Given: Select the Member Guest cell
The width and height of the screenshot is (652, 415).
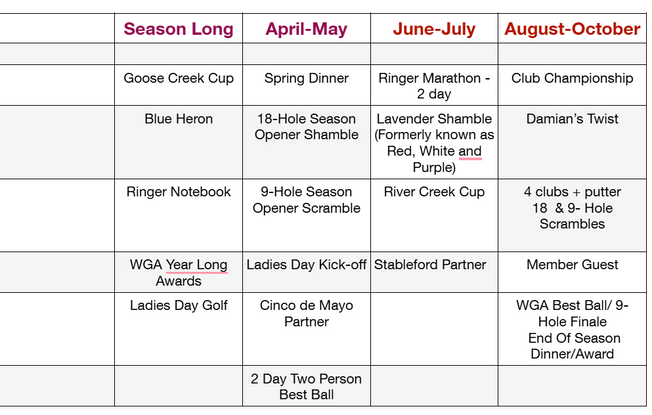Looking at the screenshot, I should (x=572, y=265).
